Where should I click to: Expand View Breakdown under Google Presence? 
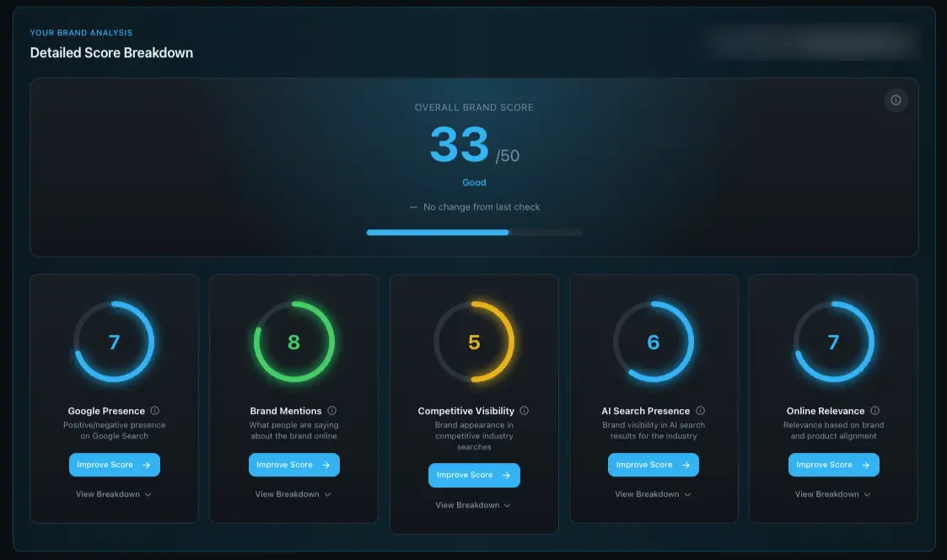[x=114, y=494]
